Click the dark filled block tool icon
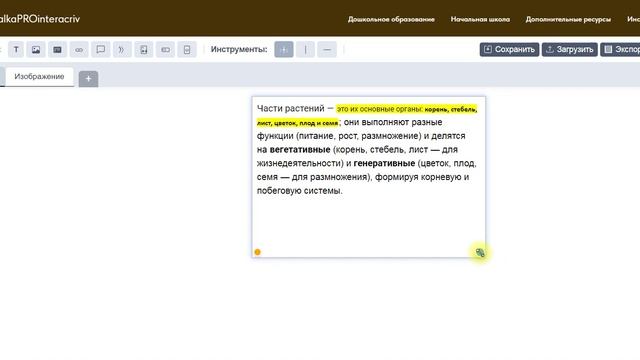This screenshot has height=360, width=640. coord(58,49)
